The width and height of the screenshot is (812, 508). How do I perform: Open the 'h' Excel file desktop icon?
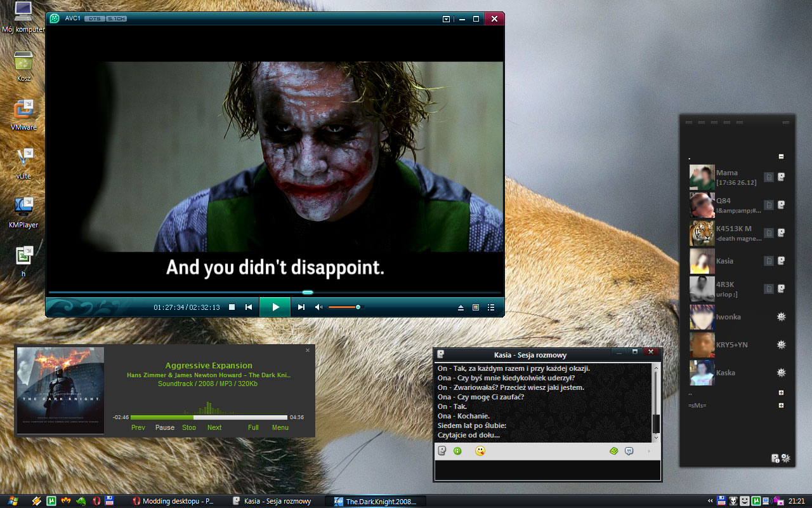23,261
